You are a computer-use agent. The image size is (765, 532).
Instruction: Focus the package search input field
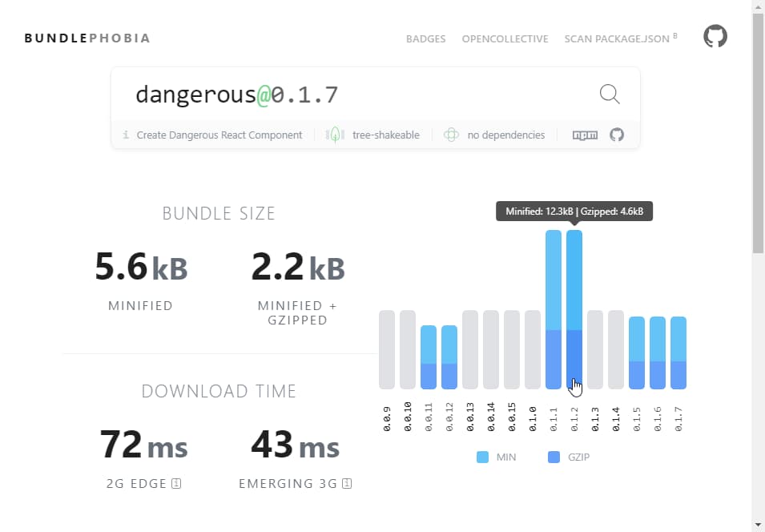pos(360,95)
